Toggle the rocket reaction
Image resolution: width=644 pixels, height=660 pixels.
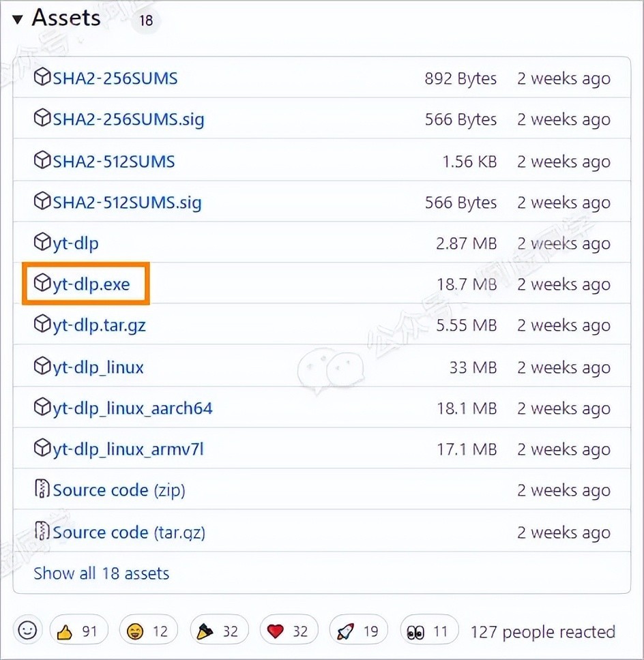pos(357,631)
